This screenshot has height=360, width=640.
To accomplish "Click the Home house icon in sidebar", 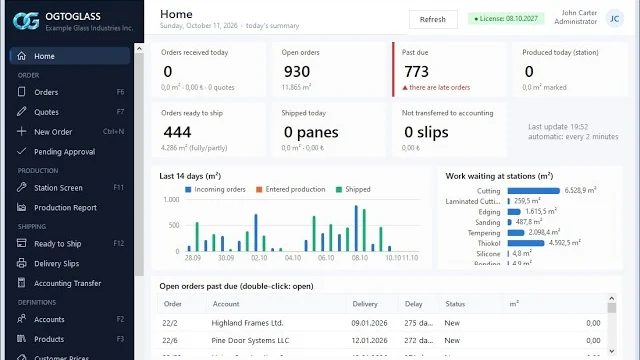I will (x=22, y=56).
